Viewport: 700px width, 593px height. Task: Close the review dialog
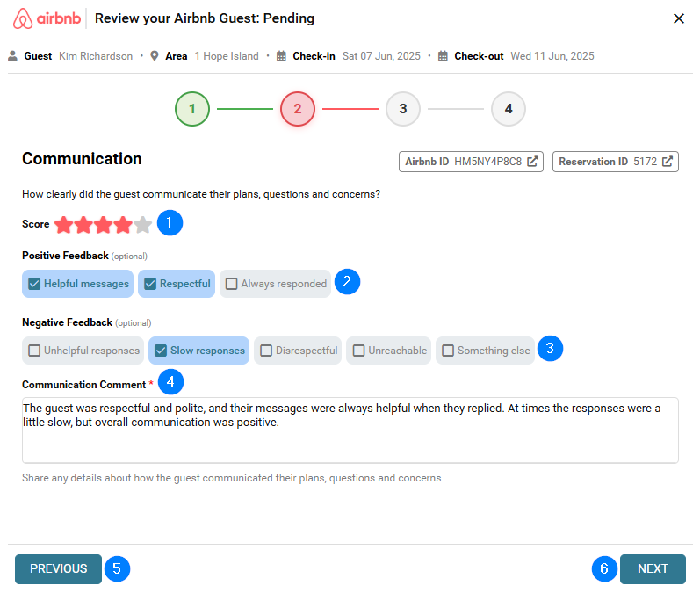(679, 18)
